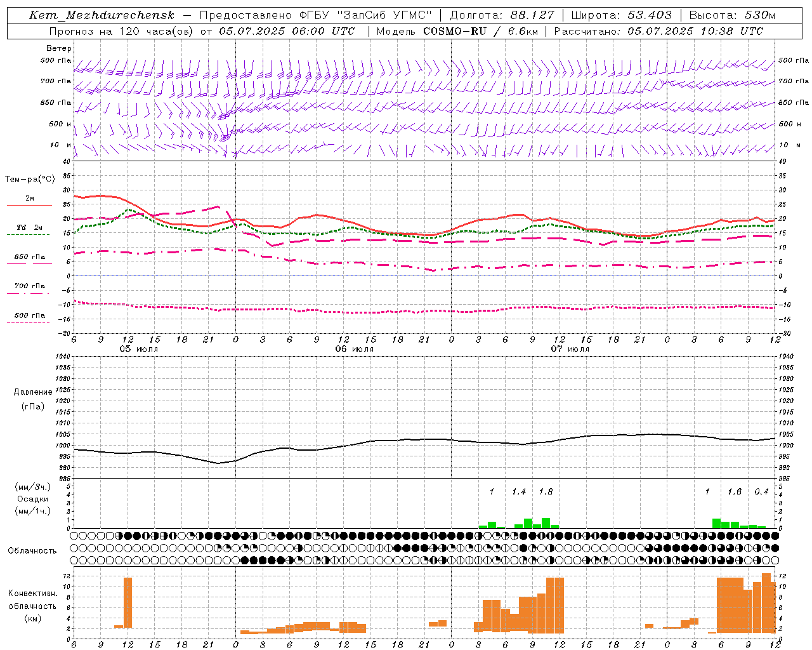Click the 06 июля date label
Screen dimensions: 812x650
(355, 349)
